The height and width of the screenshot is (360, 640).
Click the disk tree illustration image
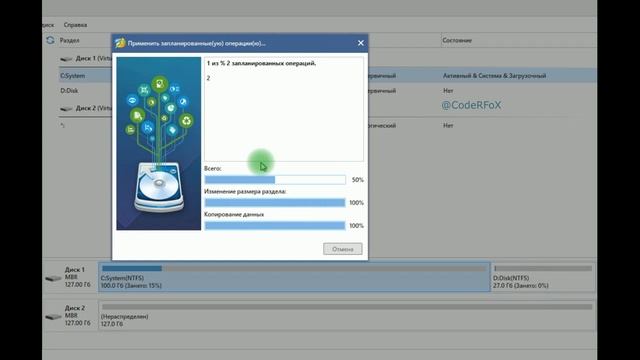[x=158, y=144]
